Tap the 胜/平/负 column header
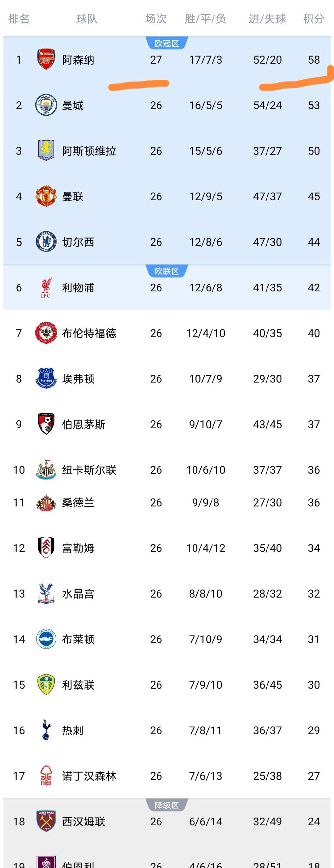334x868 pixels. [205, 19]
